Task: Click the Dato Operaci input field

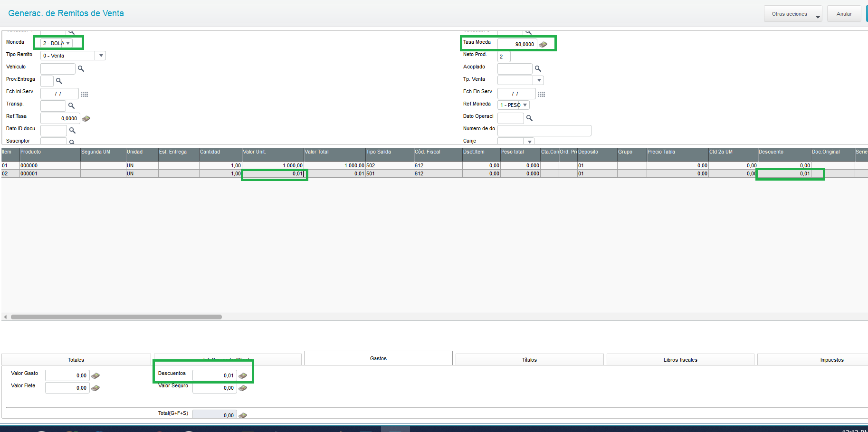Action: click(x=510, y=118)
